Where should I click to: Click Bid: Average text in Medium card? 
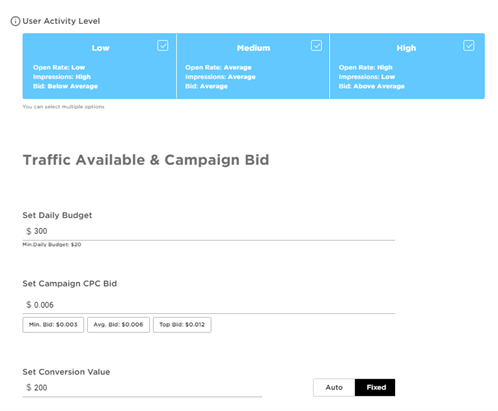click(x=206, y=86)
